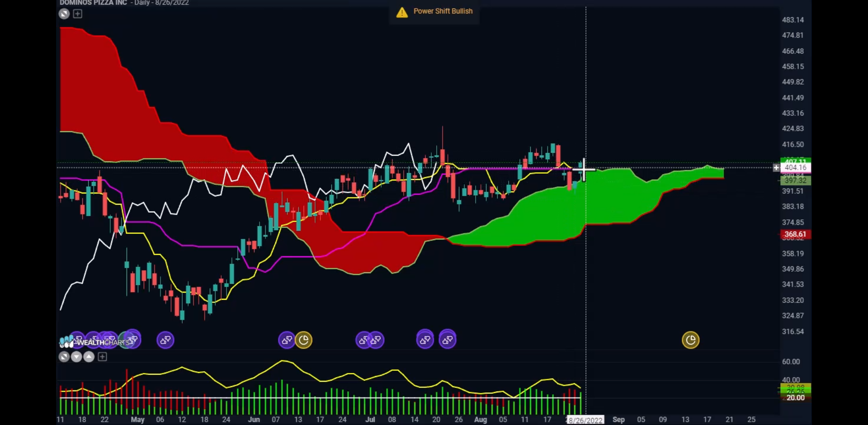Click the plus icon under the Dominos Pizza title
The width and height of the screenshot is (868, 425).
tap(78, 14)
